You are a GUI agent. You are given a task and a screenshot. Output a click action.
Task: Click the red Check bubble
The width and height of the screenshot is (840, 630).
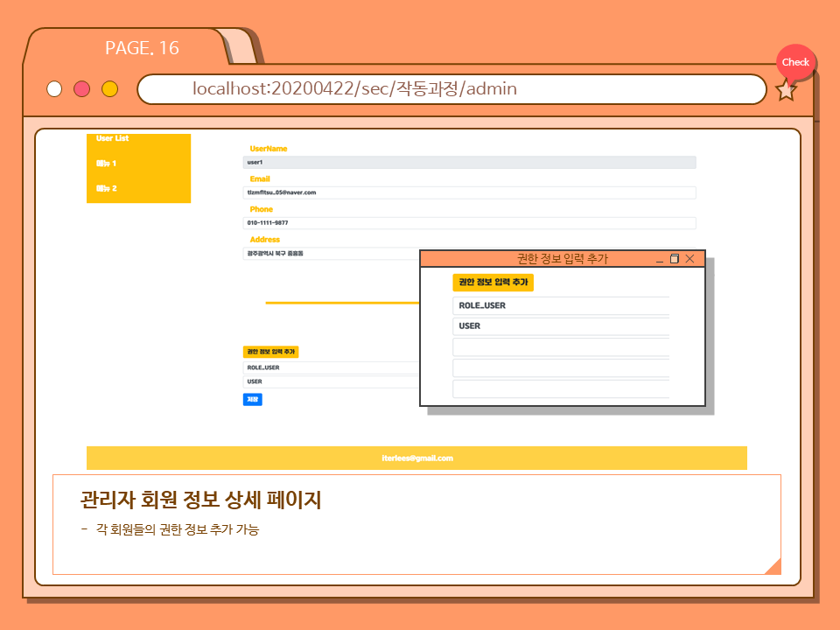(795, 62)
